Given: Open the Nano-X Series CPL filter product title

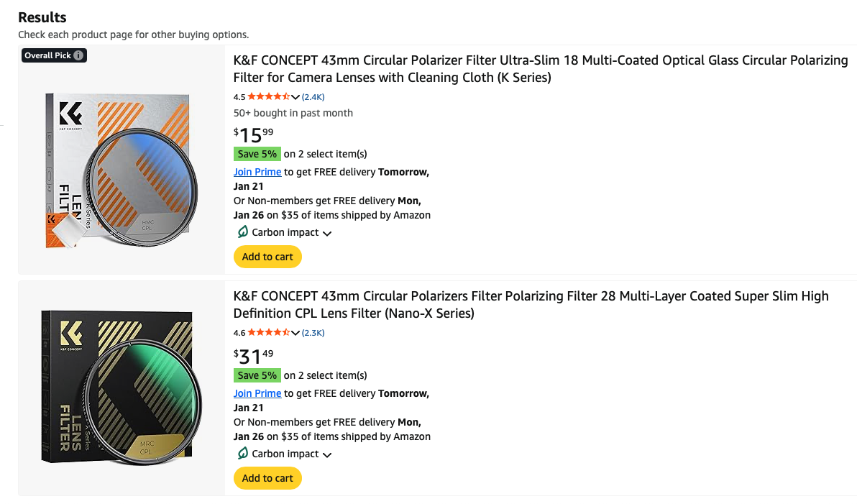Looking at the screenshot, I should 531,304.
